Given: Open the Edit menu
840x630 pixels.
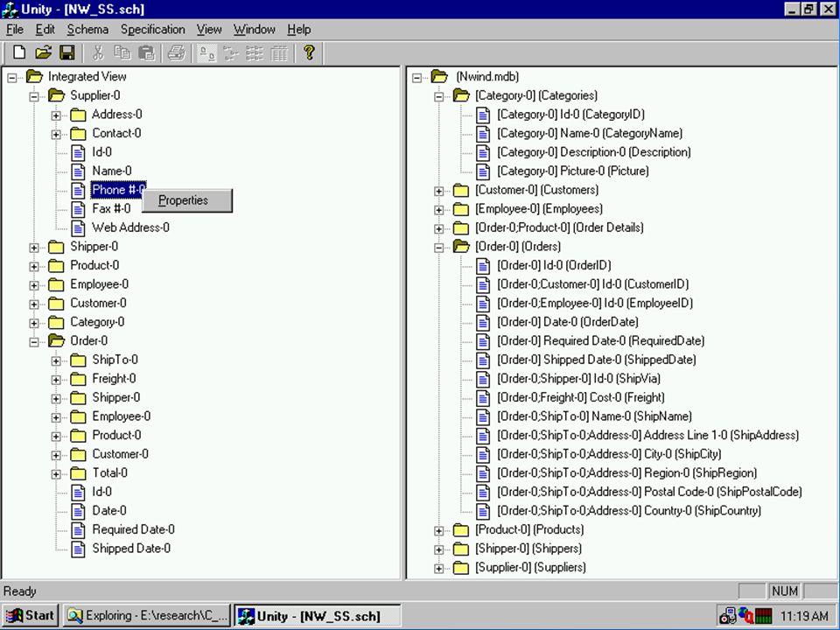Looking at the screenshot, I should tap(45, 30).
